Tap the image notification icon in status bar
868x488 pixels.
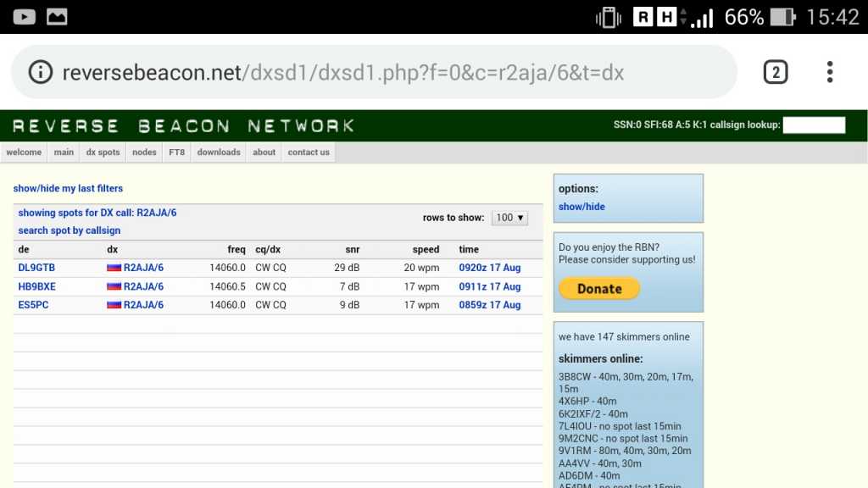[x=57, y=17]
